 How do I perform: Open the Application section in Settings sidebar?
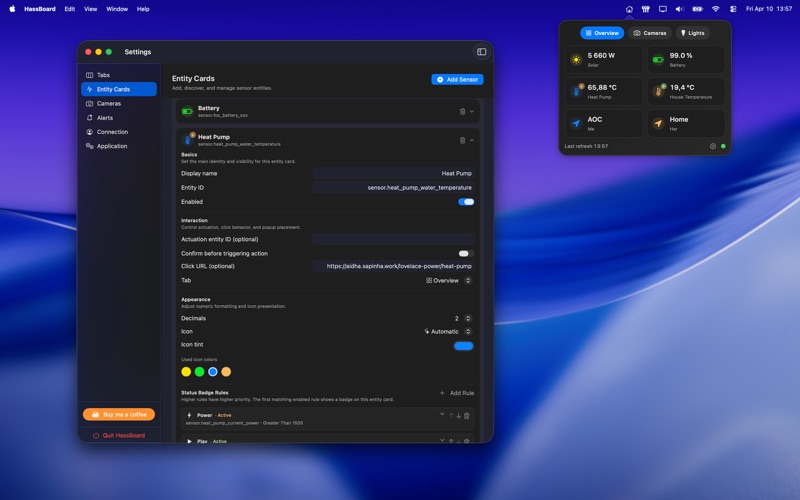(x=119, y=146)
